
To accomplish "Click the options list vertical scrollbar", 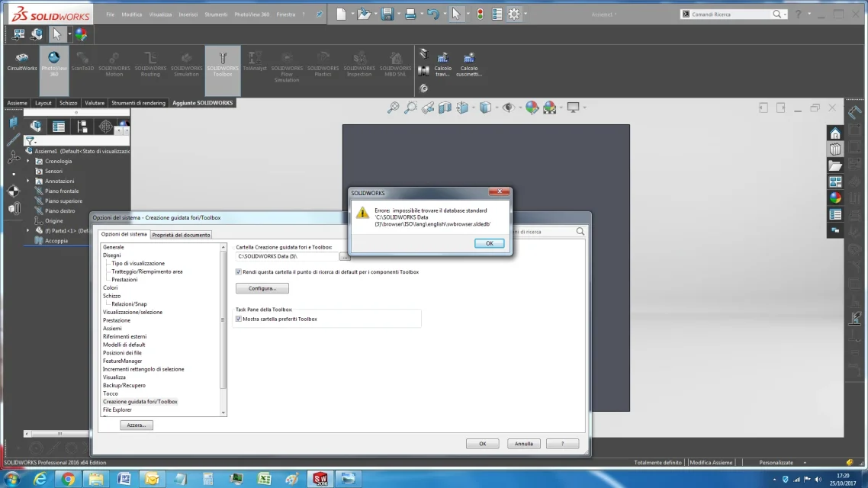I will [223, 329].
